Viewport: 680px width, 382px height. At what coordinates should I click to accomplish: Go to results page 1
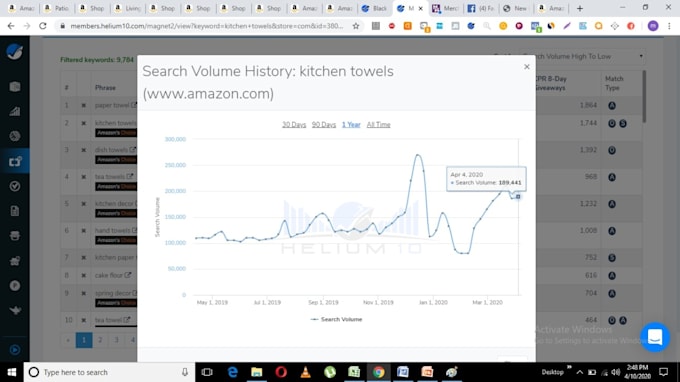[x=84, y=340]
